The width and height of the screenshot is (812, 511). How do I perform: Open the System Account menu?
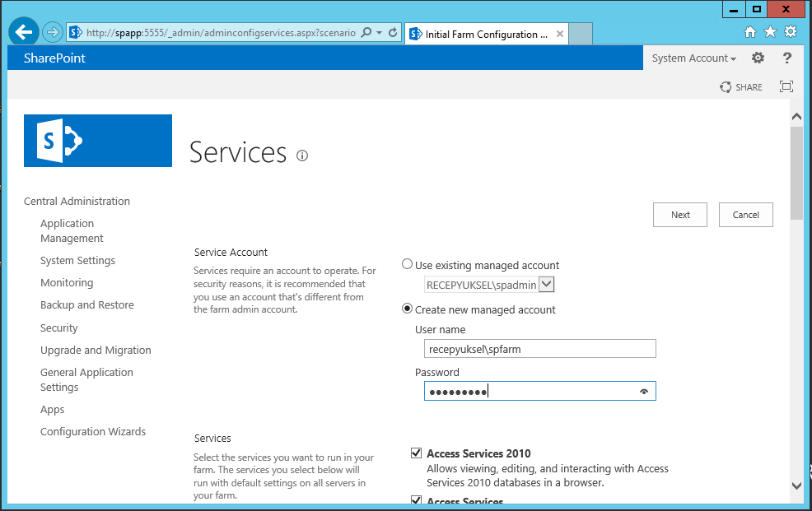tap(694, 58)
